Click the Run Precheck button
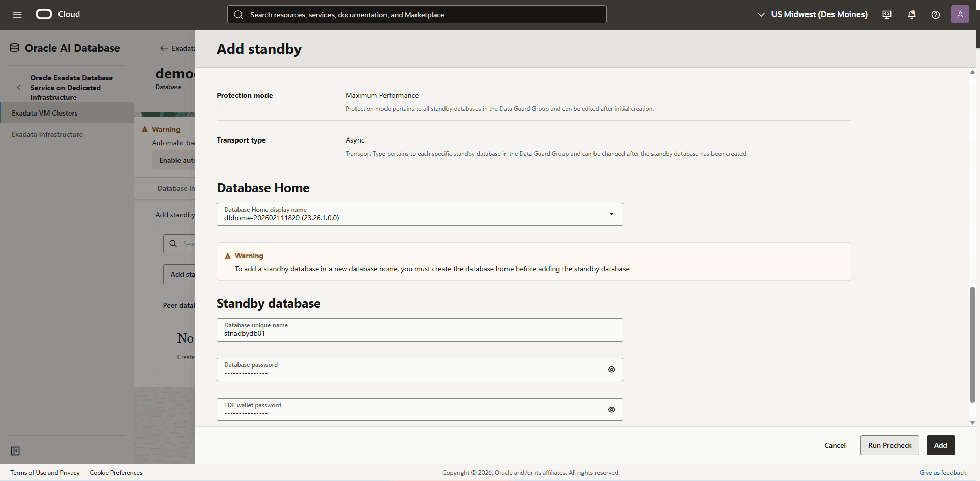 889,445
